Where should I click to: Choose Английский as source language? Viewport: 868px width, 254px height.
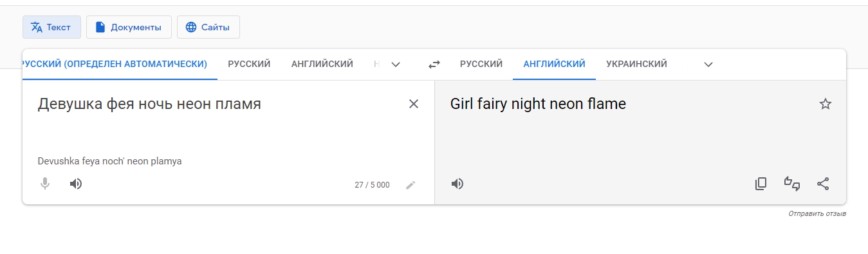tap(322, 64)
